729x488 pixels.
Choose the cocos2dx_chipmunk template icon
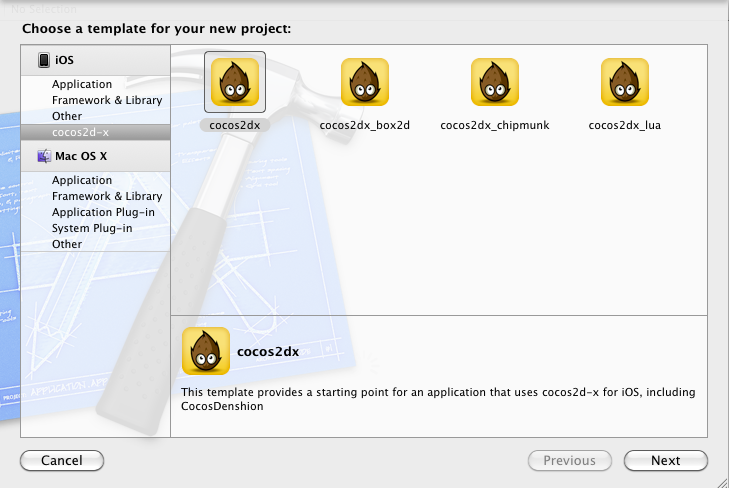pos(495,82)
